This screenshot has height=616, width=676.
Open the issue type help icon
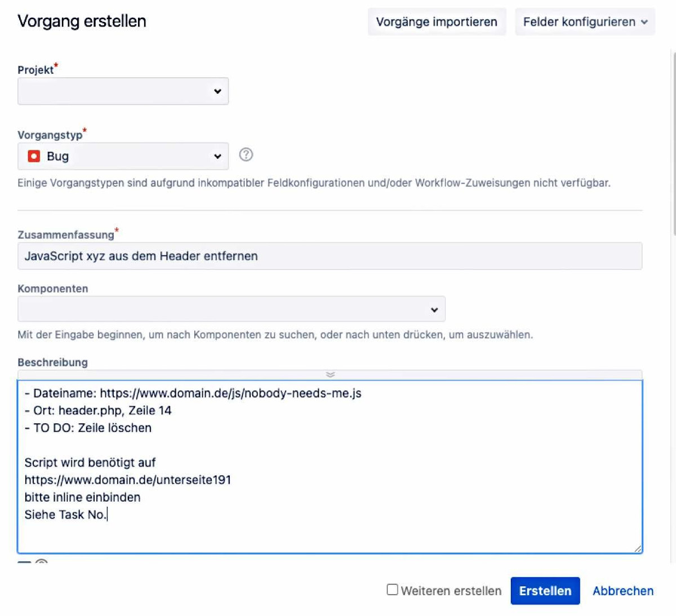pyautogui.click(x=246, y=154)
